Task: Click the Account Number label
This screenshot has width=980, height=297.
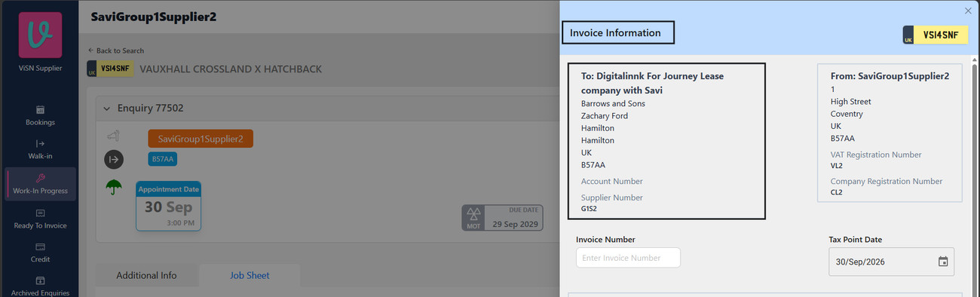Action: tap(612, 182)
